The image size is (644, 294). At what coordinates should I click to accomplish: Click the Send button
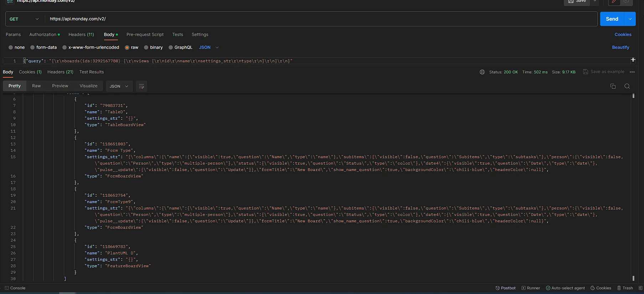612,19
